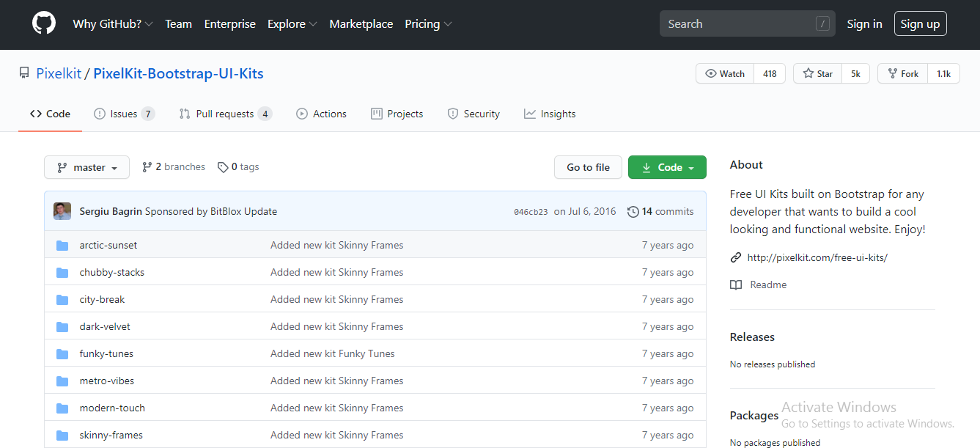Switch to the Code tab

click(49, 114)
